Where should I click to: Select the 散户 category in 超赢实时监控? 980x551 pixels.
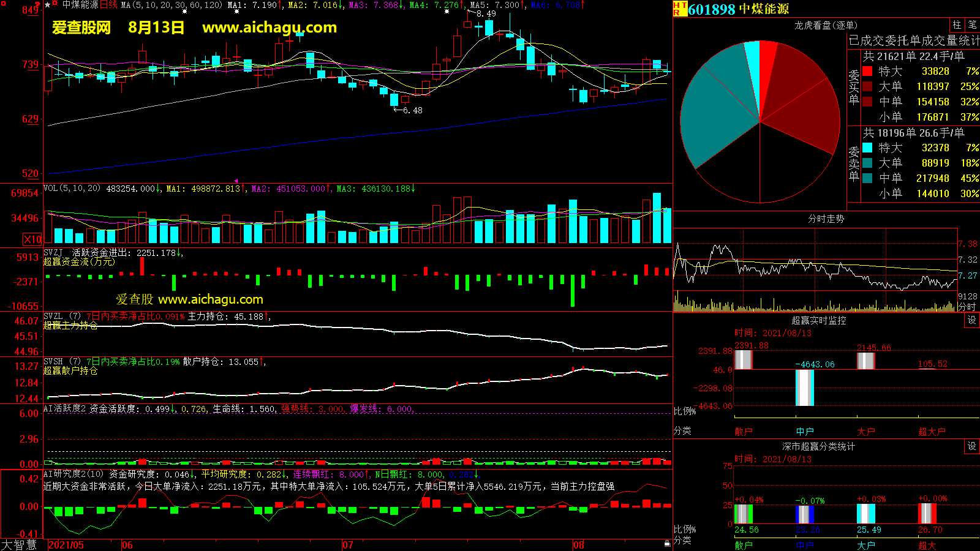tap(743, 432)
